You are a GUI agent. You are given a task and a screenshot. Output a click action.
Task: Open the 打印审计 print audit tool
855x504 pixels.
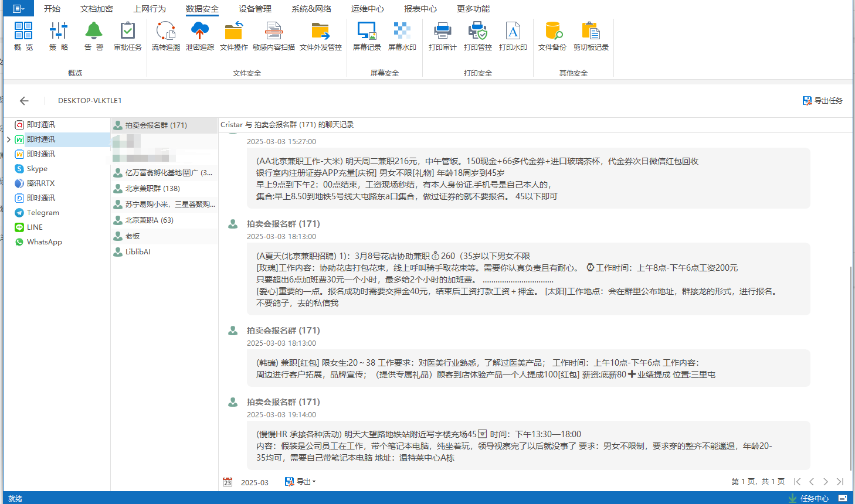[442, 36]
